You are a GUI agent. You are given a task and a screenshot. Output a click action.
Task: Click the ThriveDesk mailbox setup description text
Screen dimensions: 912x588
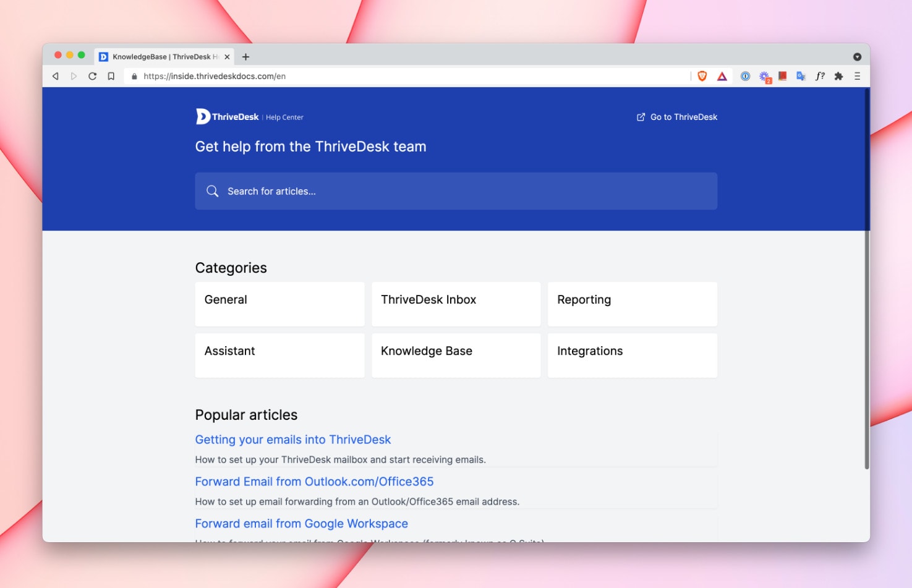[341, 459]
